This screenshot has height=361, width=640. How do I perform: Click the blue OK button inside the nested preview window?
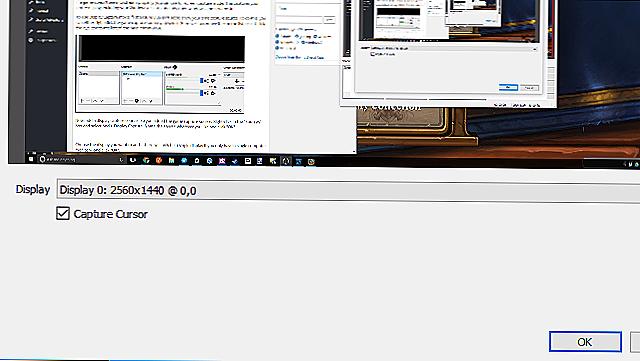coord(508,87)
